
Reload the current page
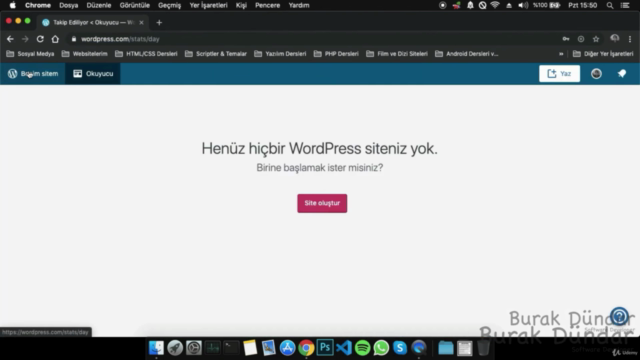point(40,39)
